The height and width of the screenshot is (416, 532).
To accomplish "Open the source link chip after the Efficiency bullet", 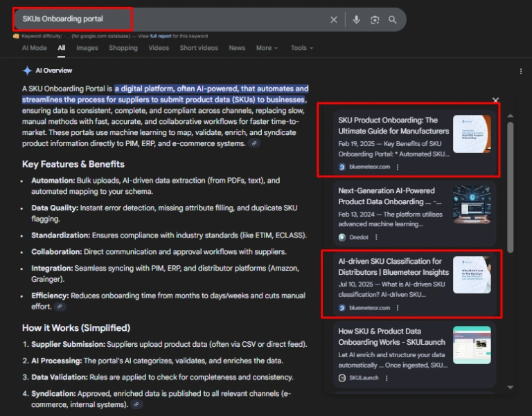I will [x=60, y=307].
